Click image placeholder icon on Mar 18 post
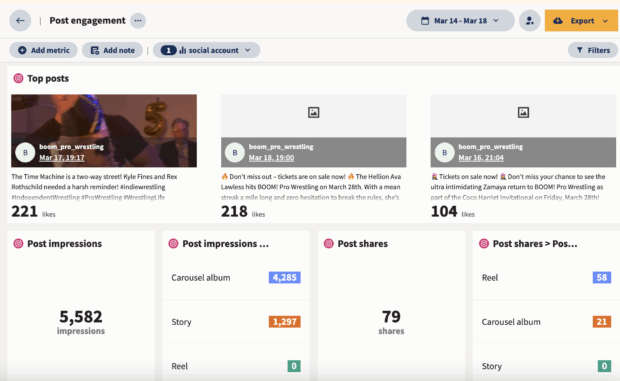The width and height of the screenshot is (620, 381). coord(314,113)
